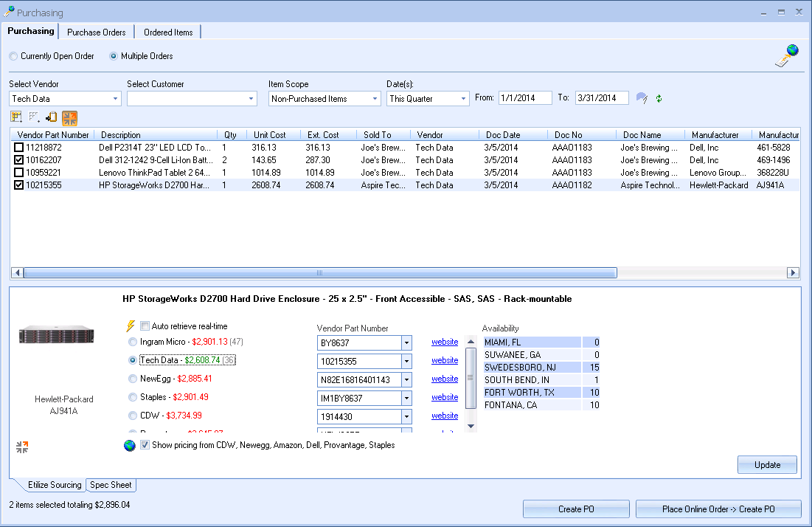Click the first yellow grid toolbar icon
Image resolution: width=812 pixels, height=527 pixels.
16,117
